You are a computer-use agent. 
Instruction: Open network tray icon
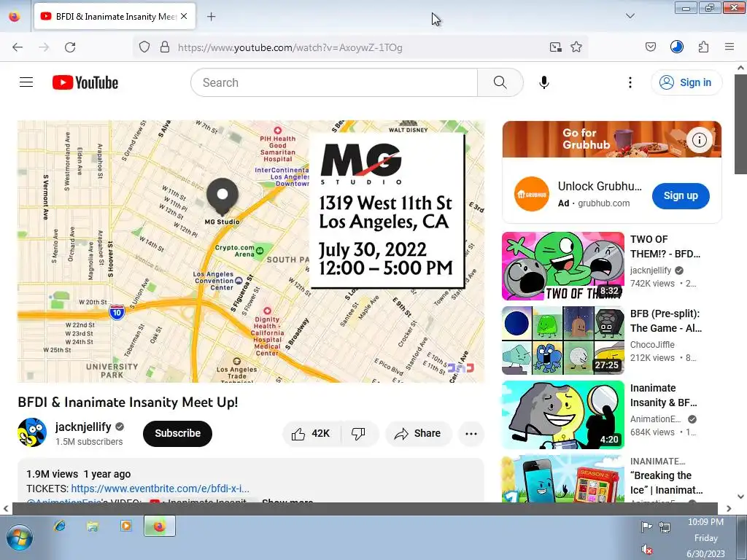(665, 526)
